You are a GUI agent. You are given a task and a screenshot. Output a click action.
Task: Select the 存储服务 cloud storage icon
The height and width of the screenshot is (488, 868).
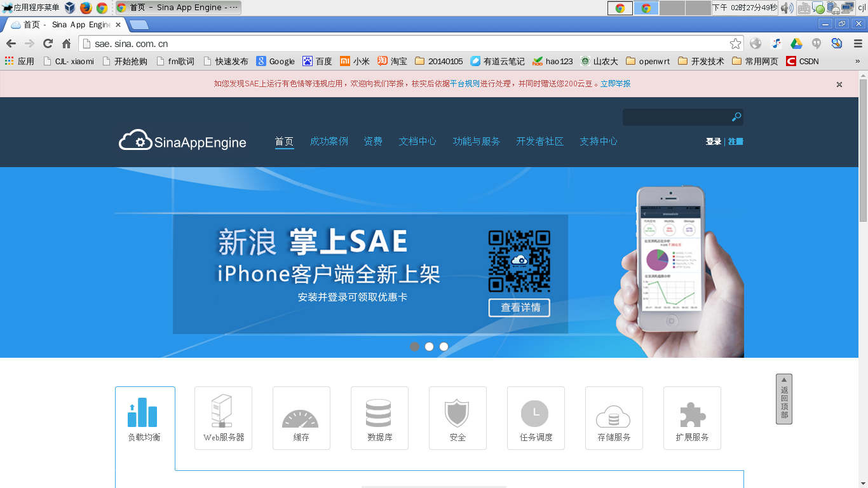click(x=613, y=416)
